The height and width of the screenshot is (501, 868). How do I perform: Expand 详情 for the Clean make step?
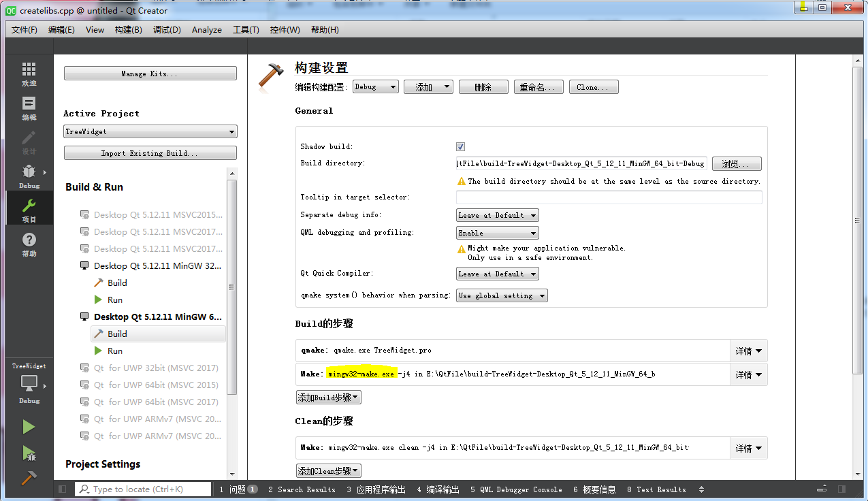pyautogui.click(x=748, y=448)
